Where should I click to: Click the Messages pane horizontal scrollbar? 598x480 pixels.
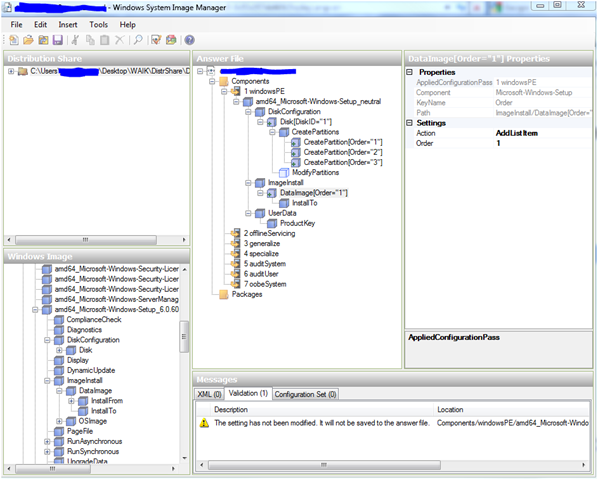(x=324, y=465)
